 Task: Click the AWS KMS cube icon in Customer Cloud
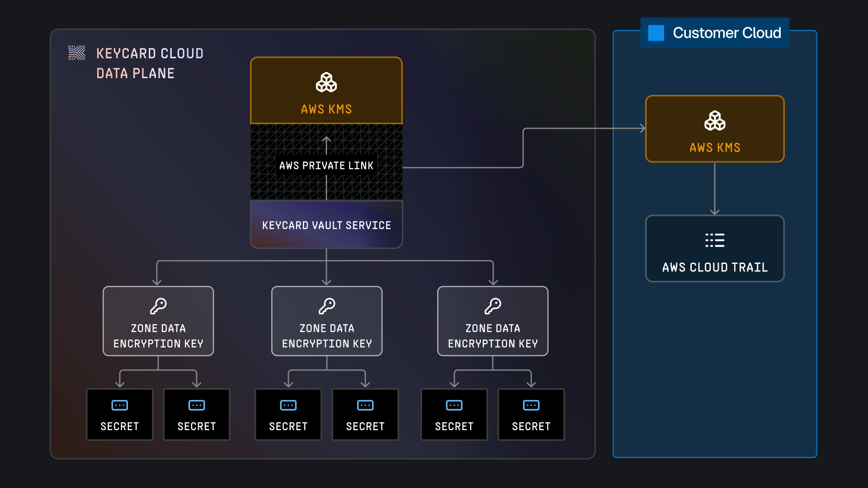[714, 121]
